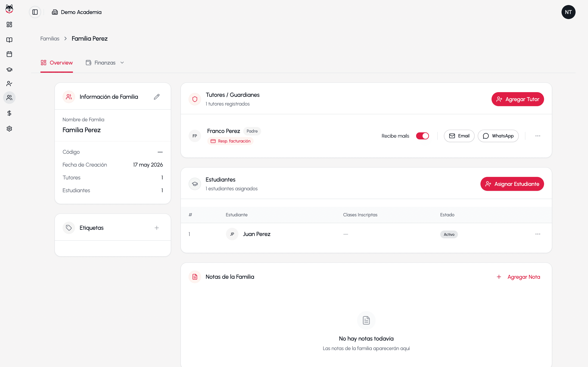Click the Asignar Estudiante button
Viewport: 588px width, 367px height.
pyautogui.click(x=512, y=184)
